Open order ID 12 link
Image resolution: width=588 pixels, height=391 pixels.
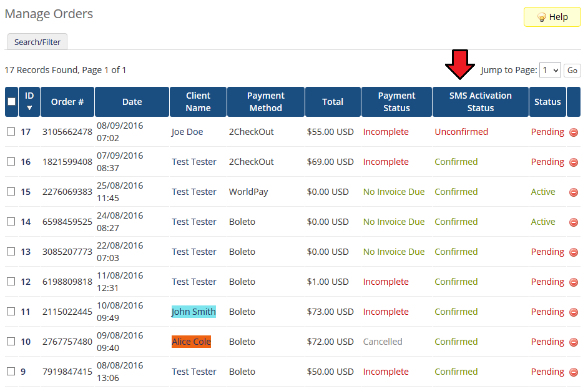26,282
